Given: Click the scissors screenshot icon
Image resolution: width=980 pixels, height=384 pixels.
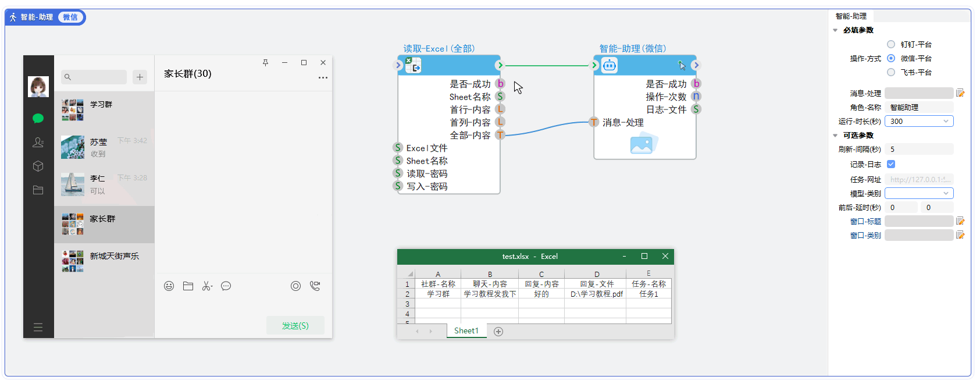Looking at the screenshot, I should (x=207, y=286).
